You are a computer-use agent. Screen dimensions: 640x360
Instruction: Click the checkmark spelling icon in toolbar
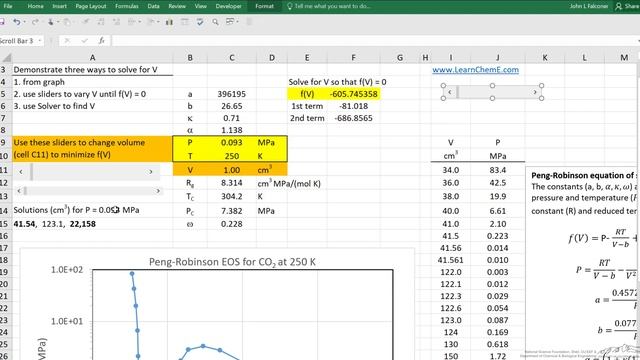coord(200,22)
